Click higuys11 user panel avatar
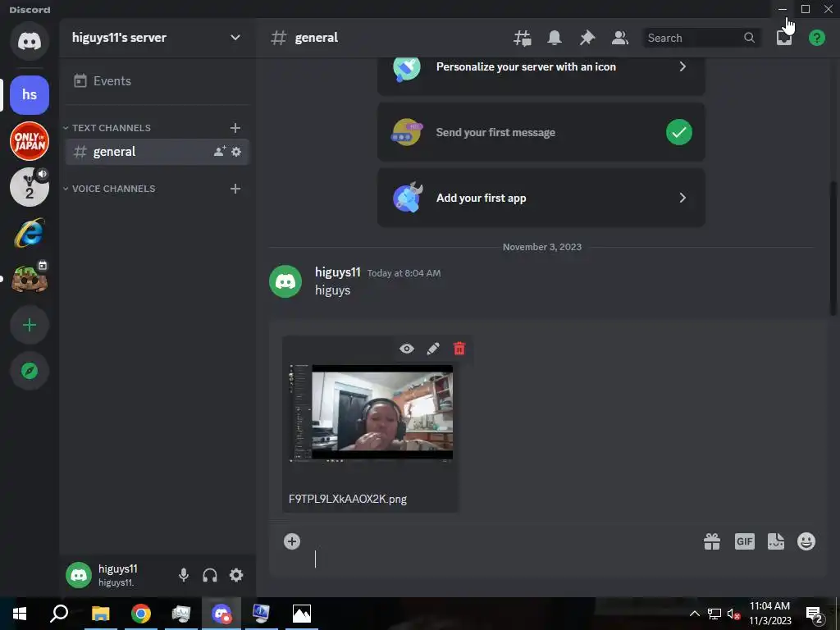The height and width of the screenshot is (630, 840). pos(79,575)
